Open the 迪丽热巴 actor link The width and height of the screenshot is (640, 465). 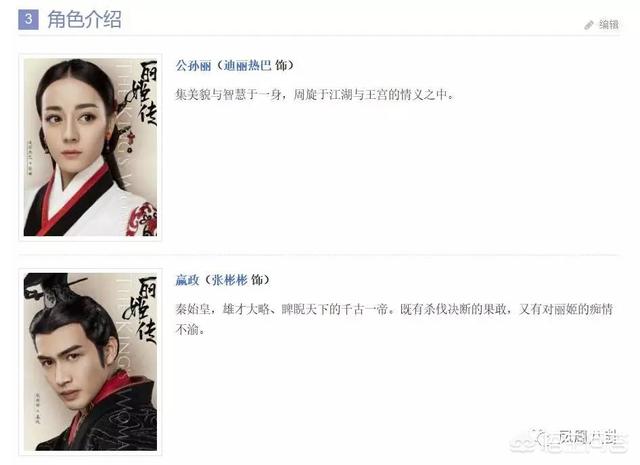(x=247, y=65)
